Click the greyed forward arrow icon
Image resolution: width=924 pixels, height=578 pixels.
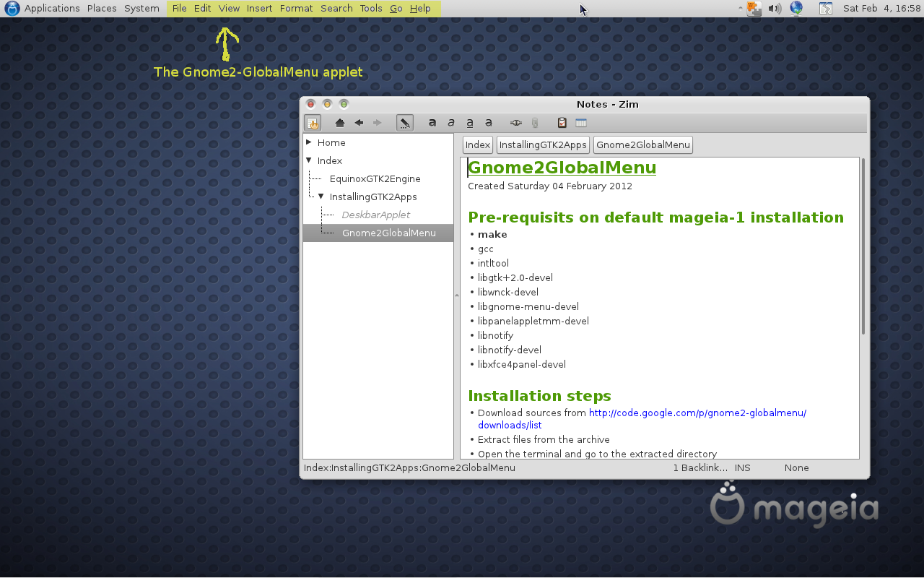coord(377,123)
